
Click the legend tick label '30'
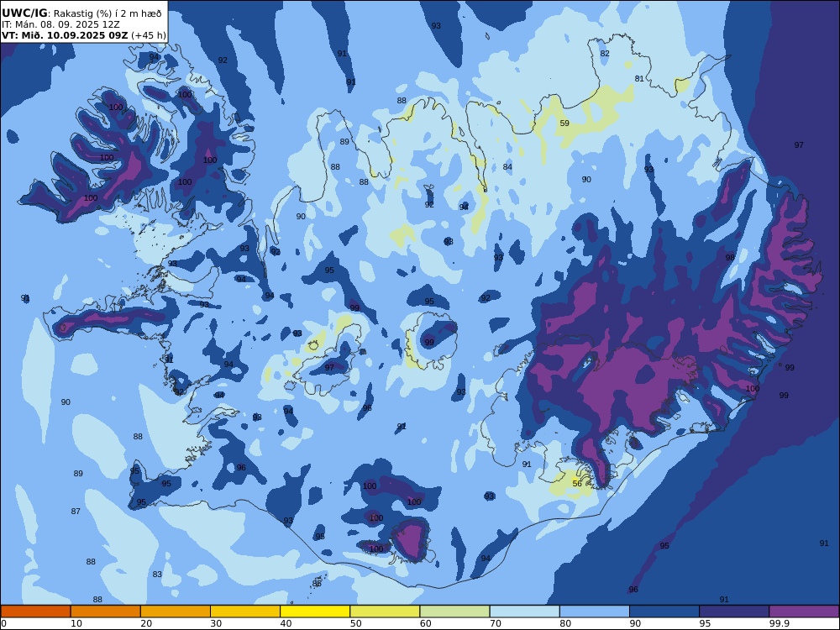tap(216, 623)
